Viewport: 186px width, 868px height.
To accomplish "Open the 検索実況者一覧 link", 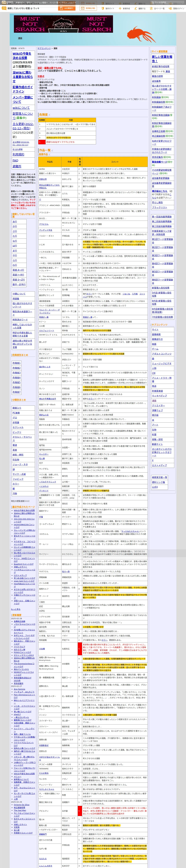I will click(x=159, y=477).
